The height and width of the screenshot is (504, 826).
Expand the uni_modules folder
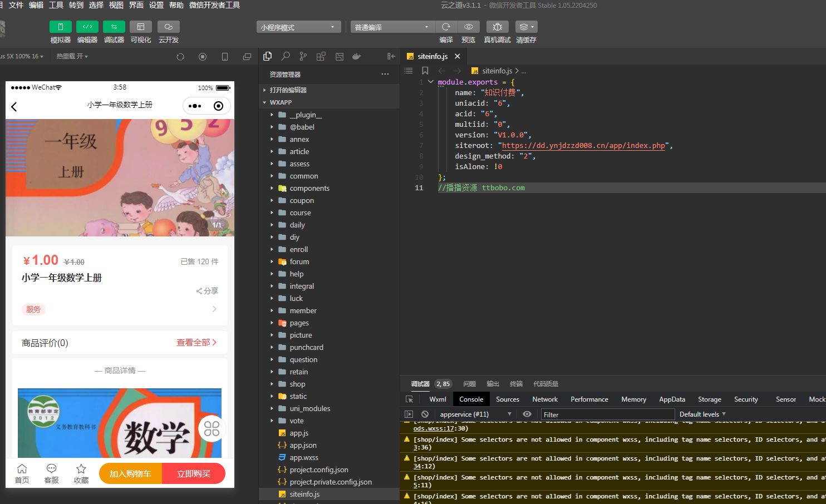330,408
